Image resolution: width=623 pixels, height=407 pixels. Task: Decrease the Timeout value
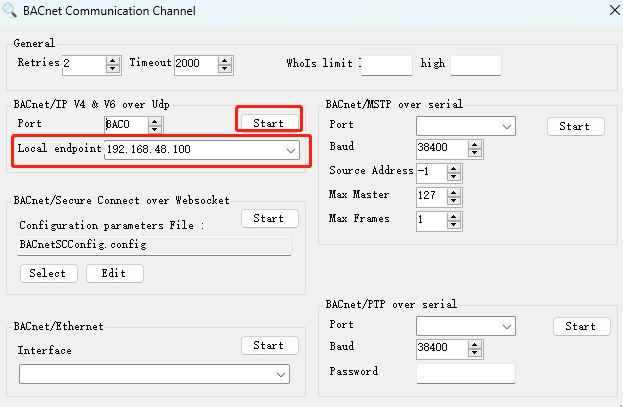(224, 69)
